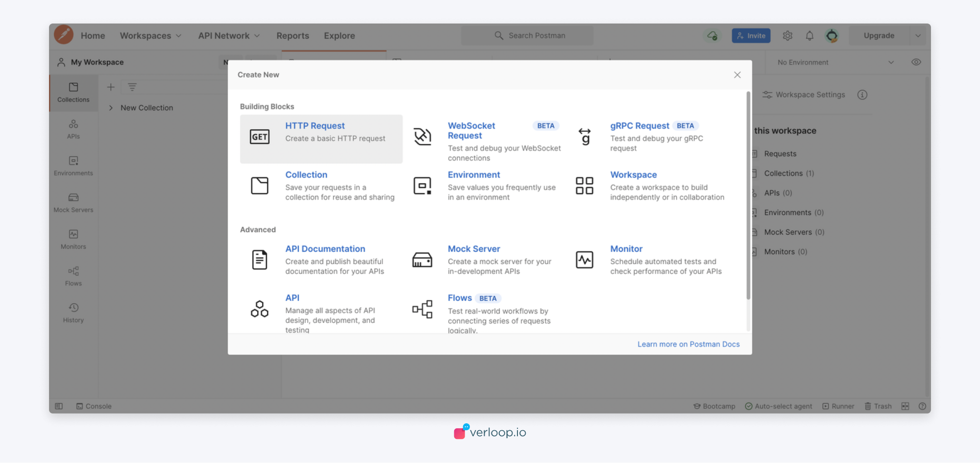Open the No Environment selector

[836, 63]
